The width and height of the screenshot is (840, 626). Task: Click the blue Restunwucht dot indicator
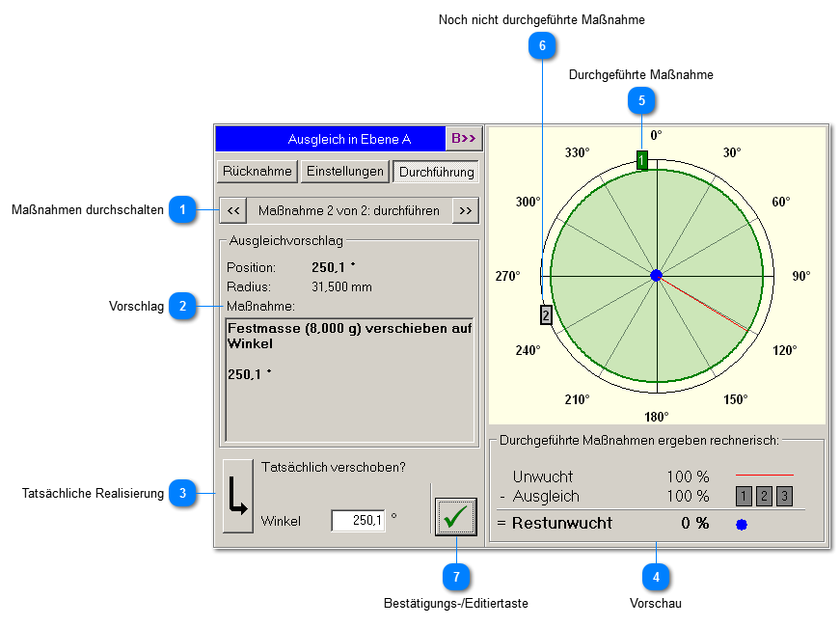[x=741, y=525]
